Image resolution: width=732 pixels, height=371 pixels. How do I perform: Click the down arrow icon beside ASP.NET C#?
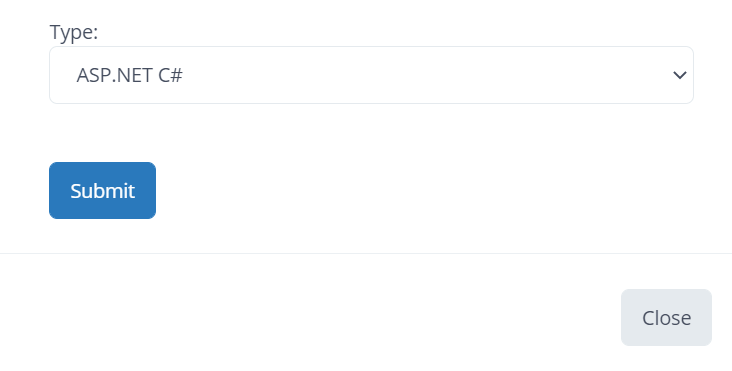[680, 75]
